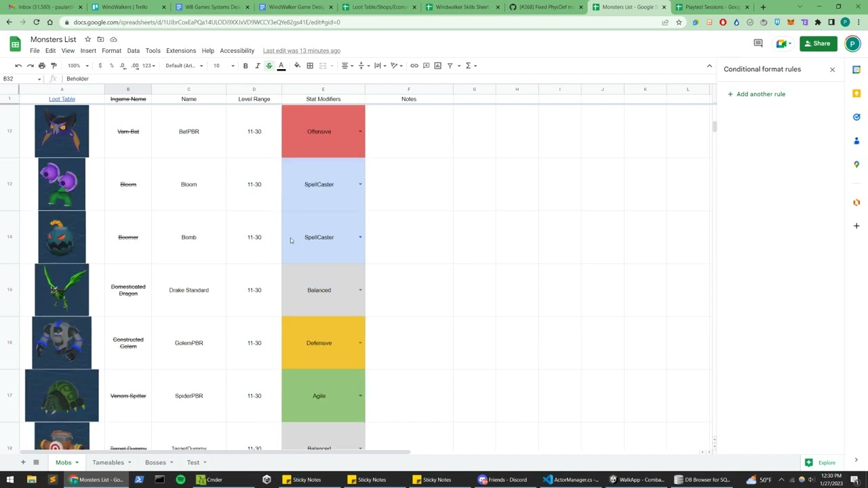The width and height of the screenshot is (868, 488).
Task: Toggle italic formatting
Action: point(257,66)
